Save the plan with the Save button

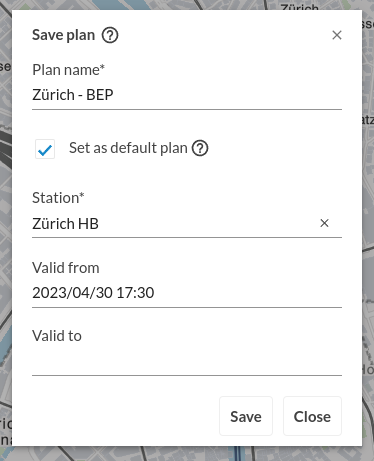(x=246, y=416)
